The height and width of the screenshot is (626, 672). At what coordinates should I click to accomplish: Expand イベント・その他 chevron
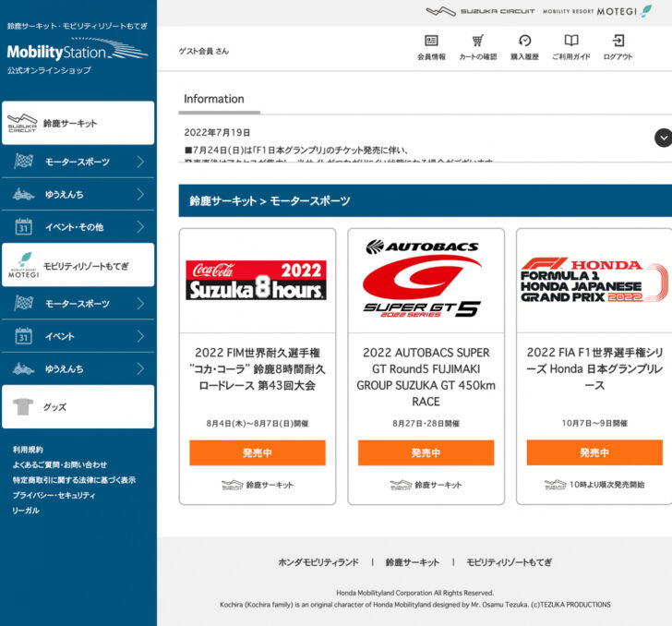coord(140,227)
